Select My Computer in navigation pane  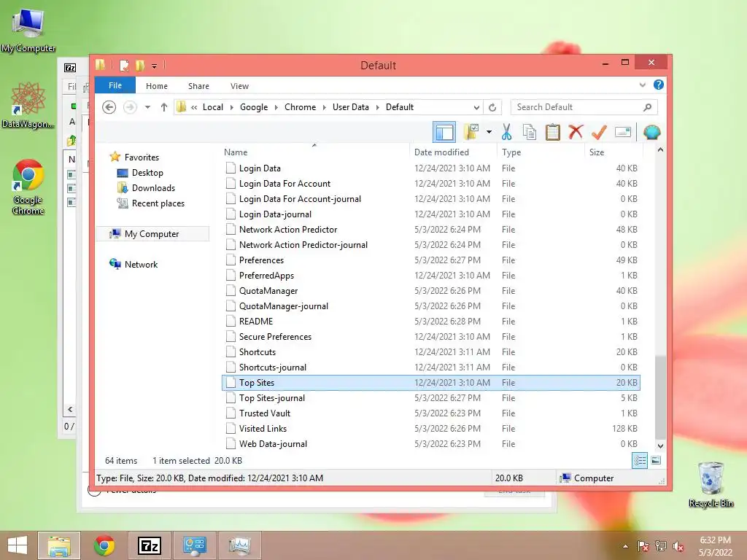tap(152, 234)
